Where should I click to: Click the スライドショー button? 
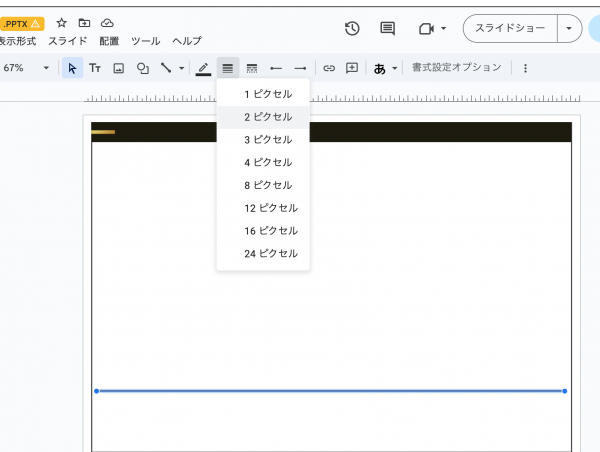coord(510,29)
